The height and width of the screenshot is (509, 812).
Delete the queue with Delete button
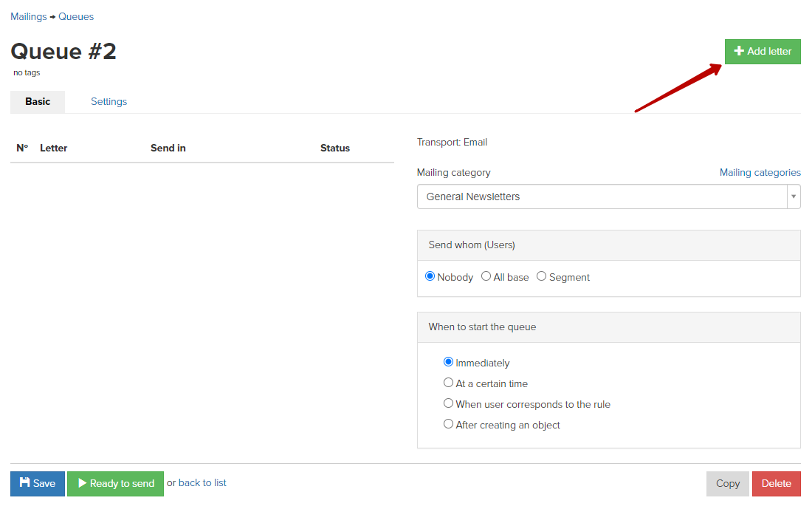coord(777,484)
